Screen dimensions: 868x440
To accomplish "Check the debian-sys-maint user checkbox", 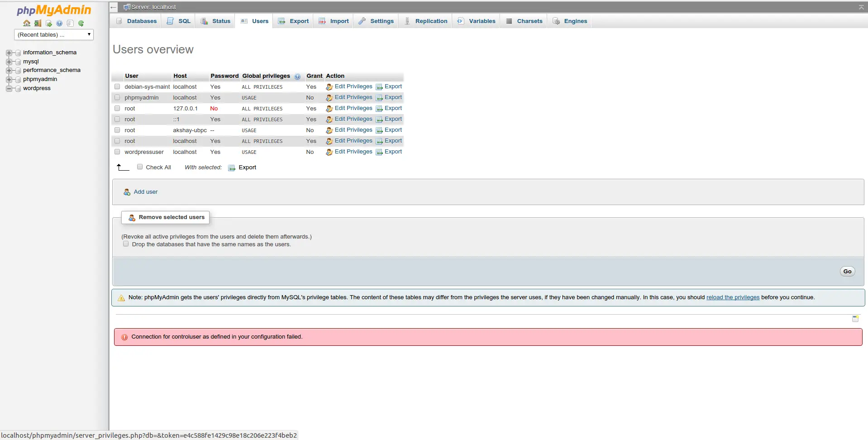I will pos(117,86).
